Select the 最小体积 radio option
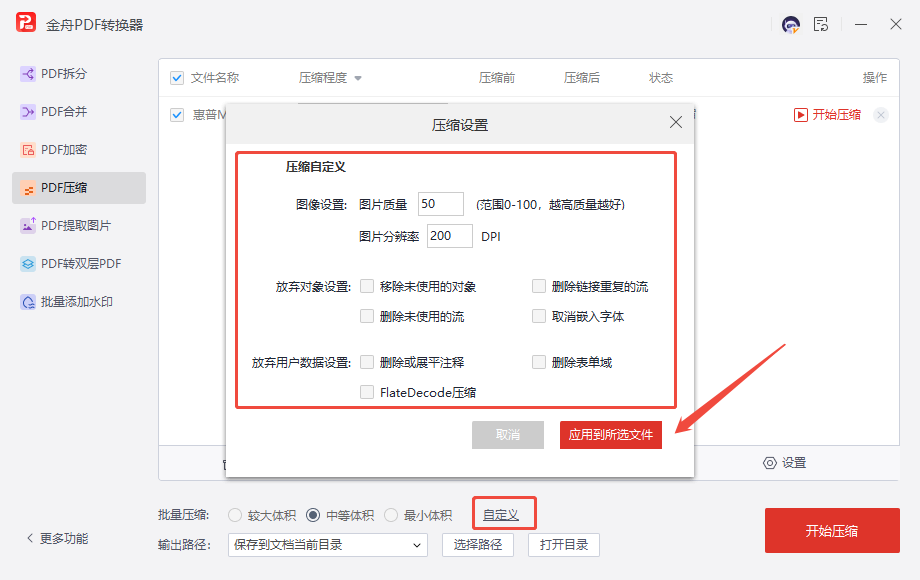 [x=391, y=515]
